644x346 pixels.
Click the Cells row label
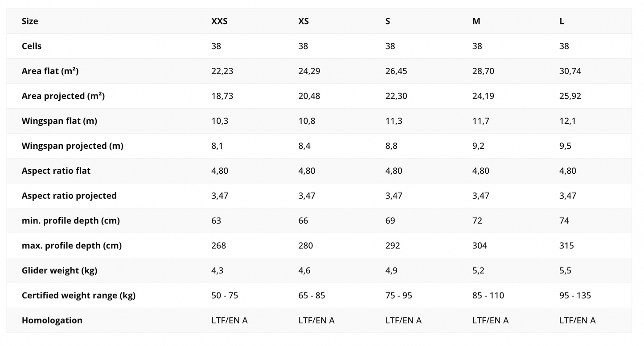[x=32, y=46]
